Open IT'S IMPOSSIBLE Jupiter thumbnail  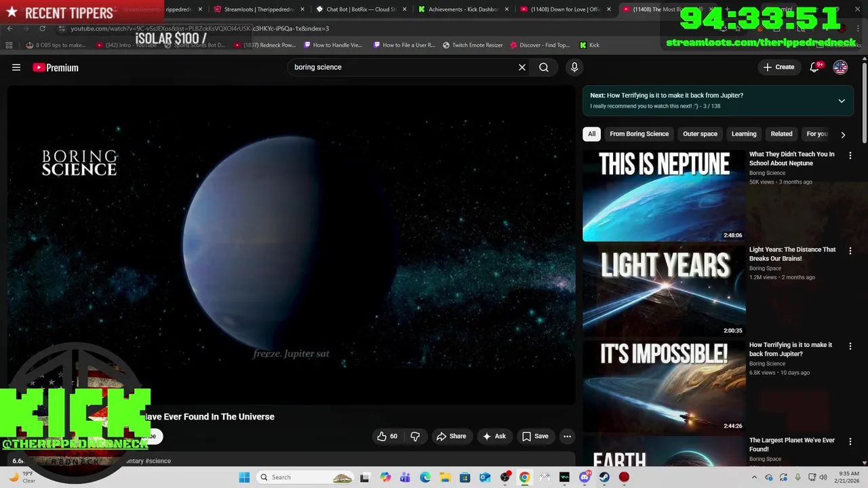[664, 386]
